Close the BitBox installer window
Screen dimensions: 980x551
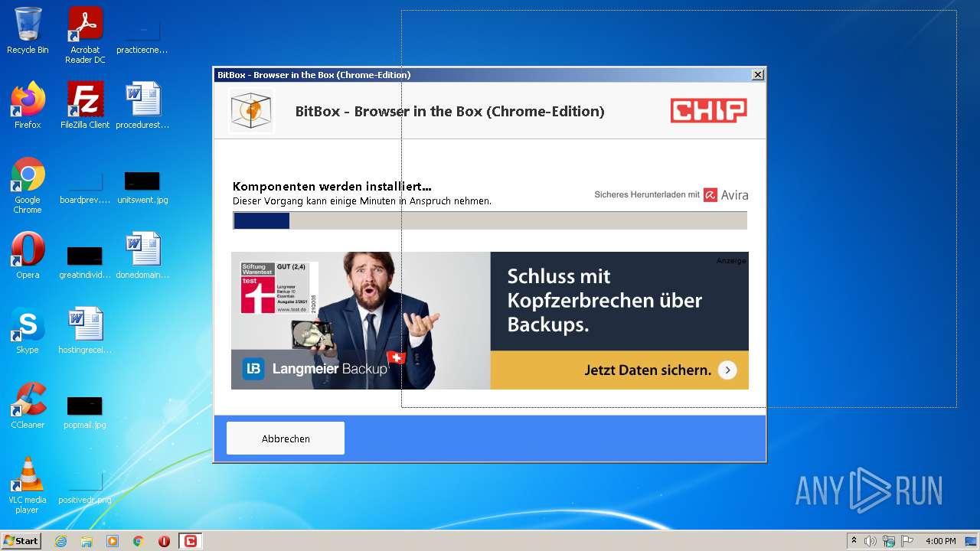pos(758,74)
